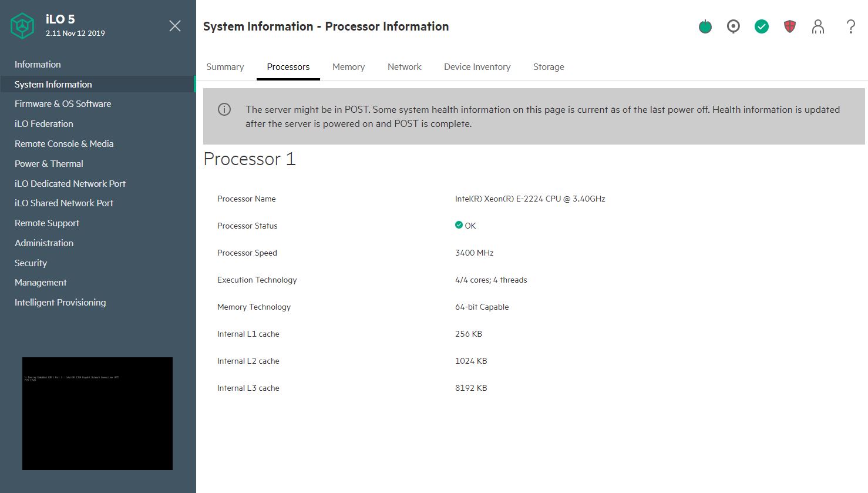Click the iLO 5 cube logo
Image resolution: width=868 pixels, height=493 pixels.
23,26
